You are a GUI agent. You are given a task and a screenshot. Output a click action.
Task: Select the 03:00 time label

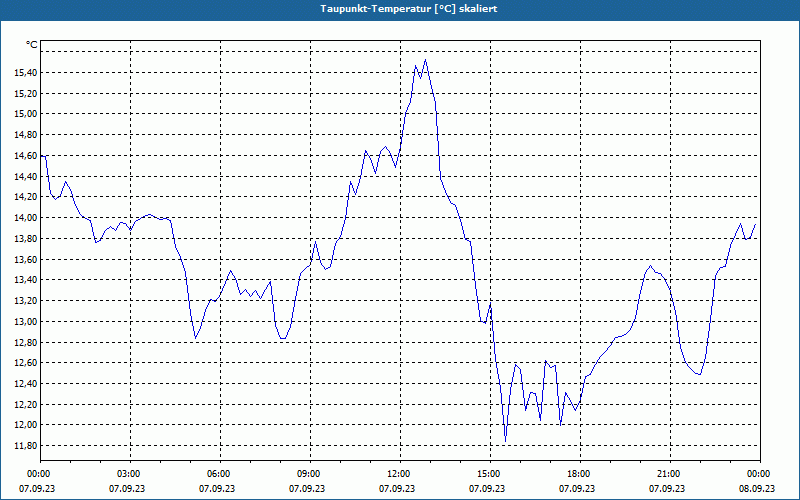point(128,474)
